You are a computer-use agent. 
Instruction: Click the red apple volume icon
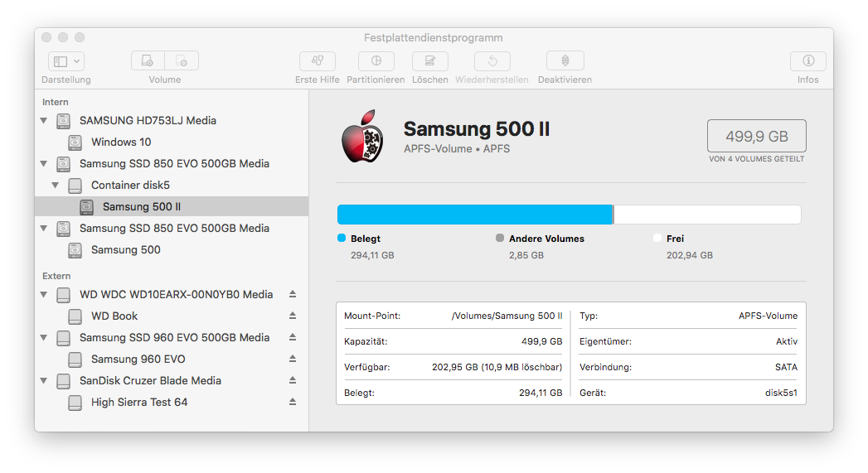point(363,137)
